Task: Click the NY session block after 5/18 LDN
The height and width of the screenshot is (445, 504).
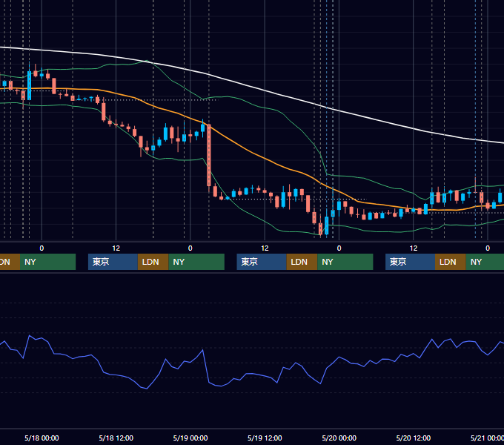Action: pos(196,262)
